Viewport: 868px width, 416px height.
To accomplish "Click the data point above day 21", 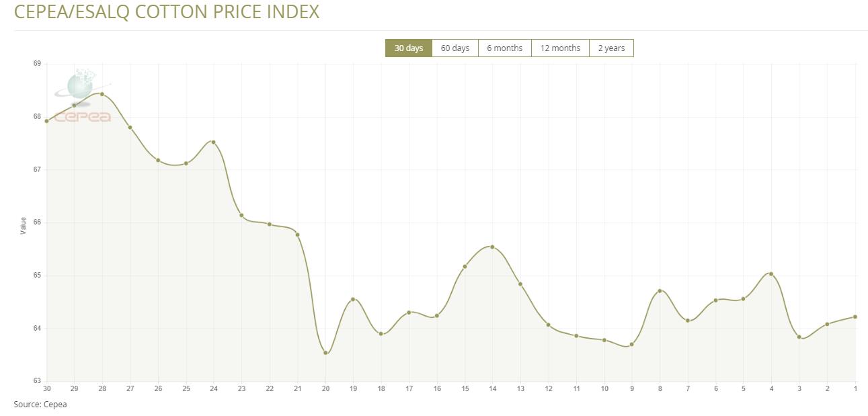I will pos(297,235).
